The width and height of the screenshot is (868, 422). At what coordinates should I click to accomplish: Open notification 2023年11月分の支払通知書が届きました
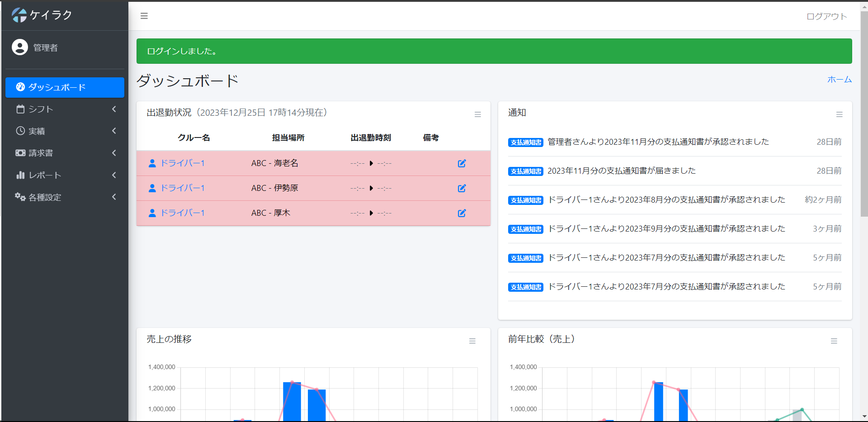tap(622, 171)
